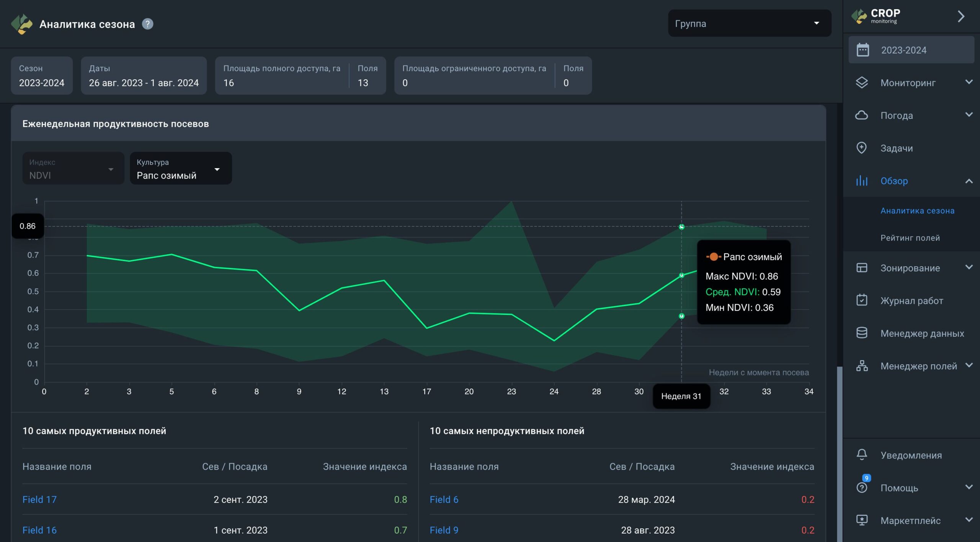Click the Задачи map pin icon

861,148
